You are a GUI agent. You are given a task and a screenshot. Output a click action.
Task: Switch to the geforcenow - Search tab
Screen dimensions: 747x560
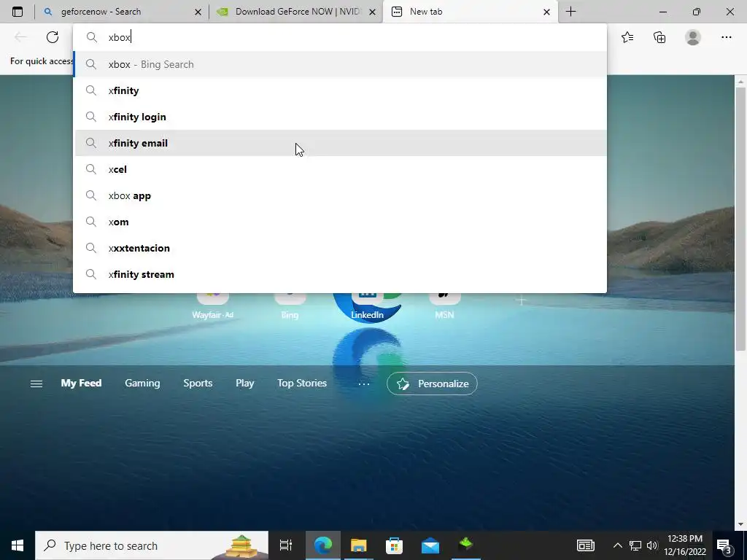coord(122,12)
